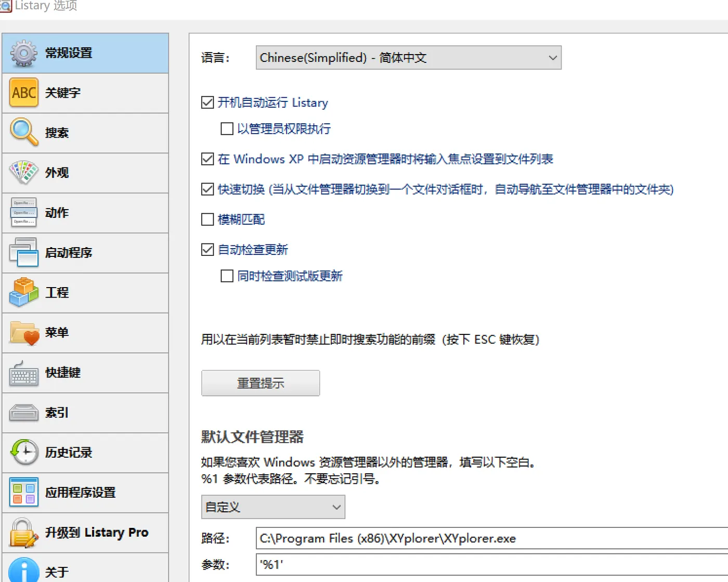The height and width of the screenshot is (582, 728).
Task: Go to 升级到 Listary Pro
Action: point(85,533)
